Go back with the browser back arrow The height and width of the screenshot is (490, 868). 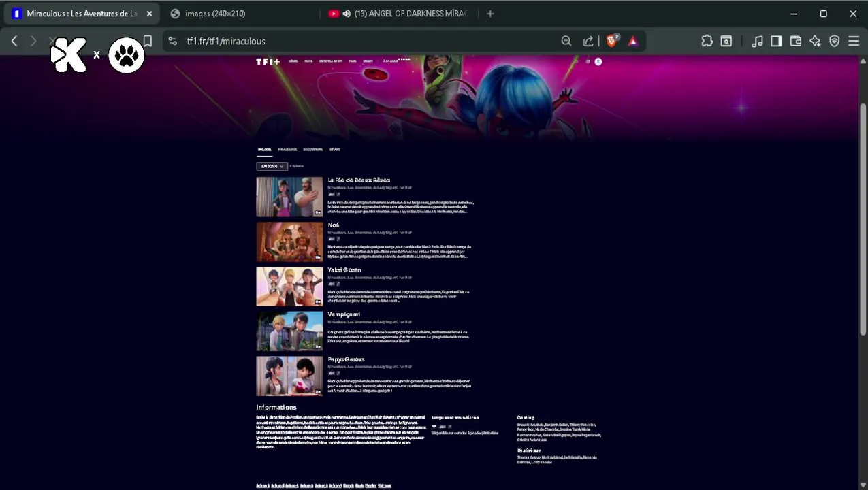tap(14, 41)
